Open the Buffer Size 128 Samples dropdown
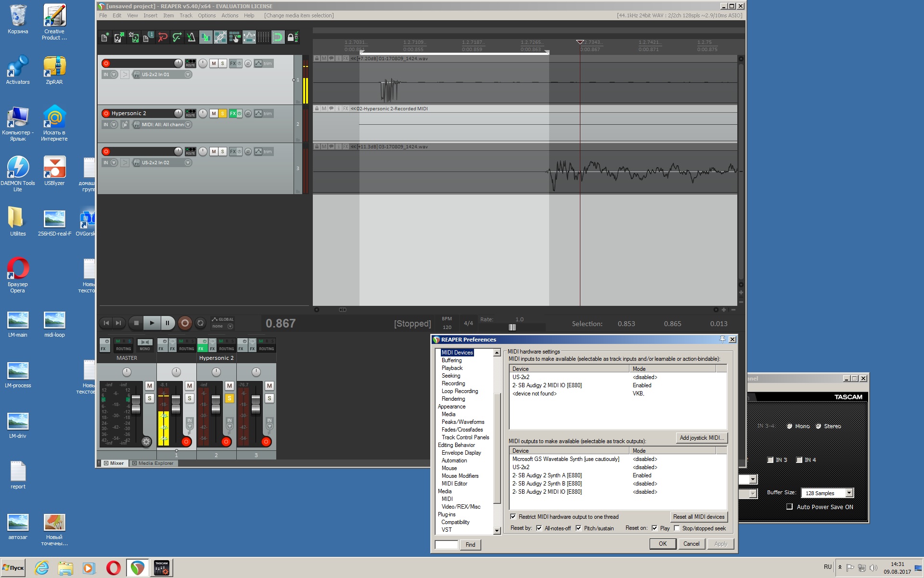This screenshot has height=578, width=924. (849, 493)
